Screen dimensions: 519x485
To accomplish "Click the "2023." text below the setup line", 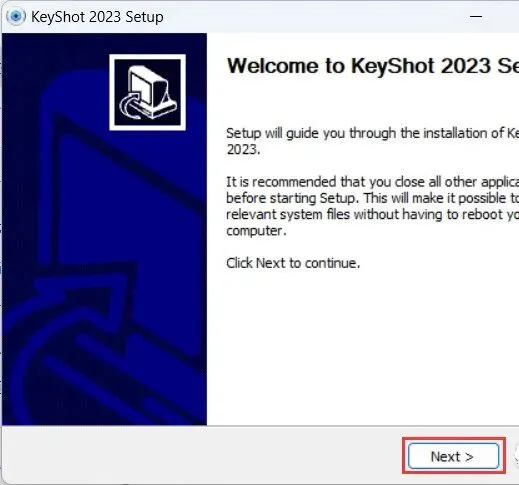I will [x=243, y=150].
